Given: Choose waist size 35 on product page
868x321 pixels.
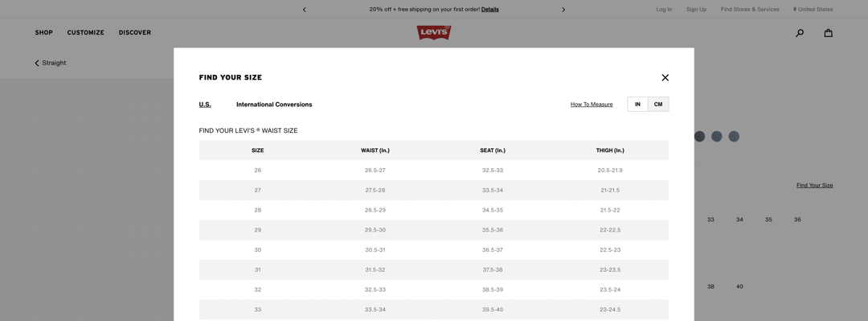Looking at the screenshot, I should pyautogui.click(x=768, y=220).
